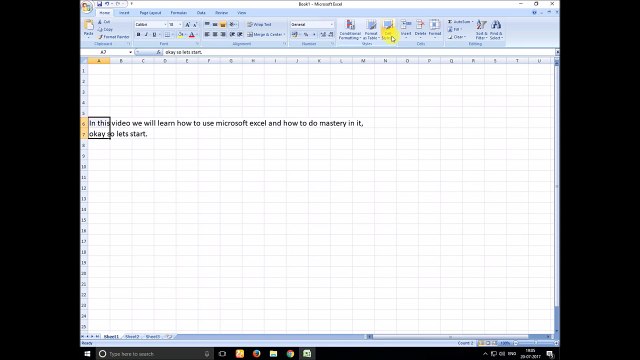Toggle underline formatting

tap(154, 35)
